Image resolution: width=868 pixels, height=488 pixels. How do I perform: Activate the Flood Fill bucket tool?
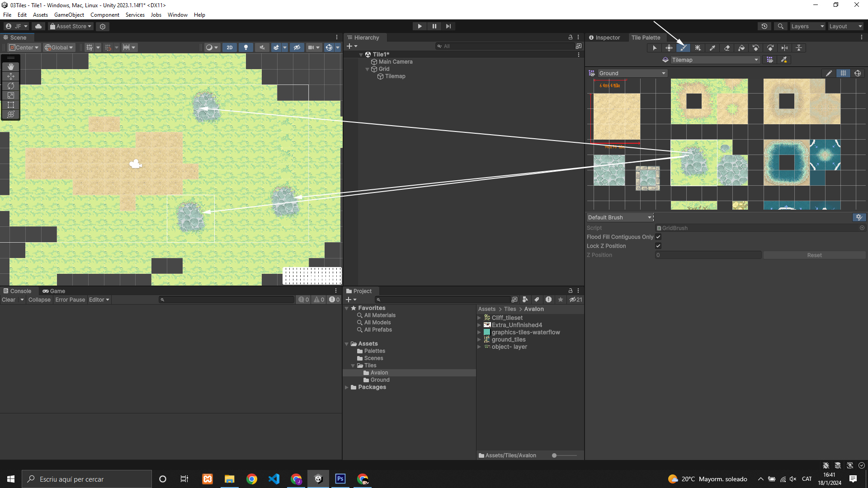[x=741, y=48]
